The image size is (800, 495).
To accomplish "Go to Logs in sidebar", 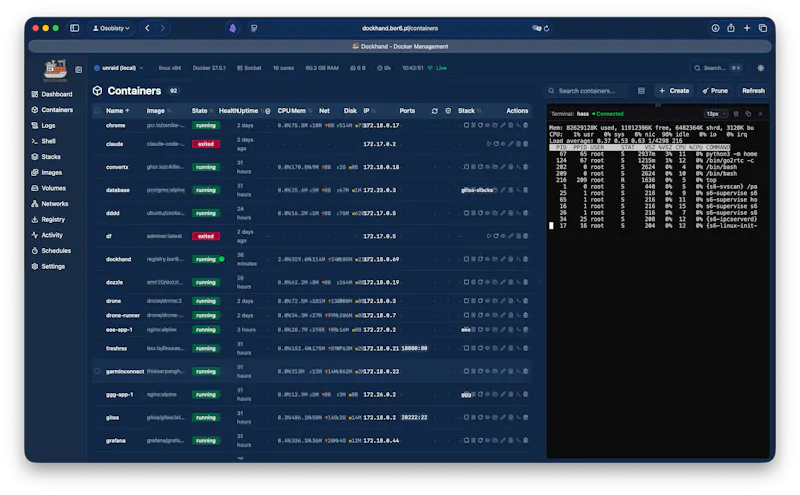I will (43, 125).
